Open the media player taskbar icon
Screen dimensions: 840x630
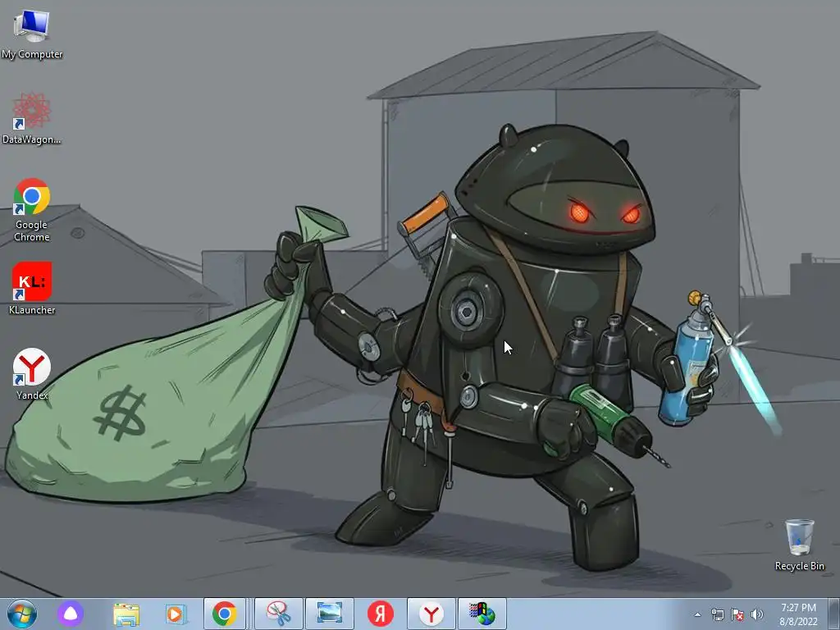pyautogui.click(x=176, y=614)
